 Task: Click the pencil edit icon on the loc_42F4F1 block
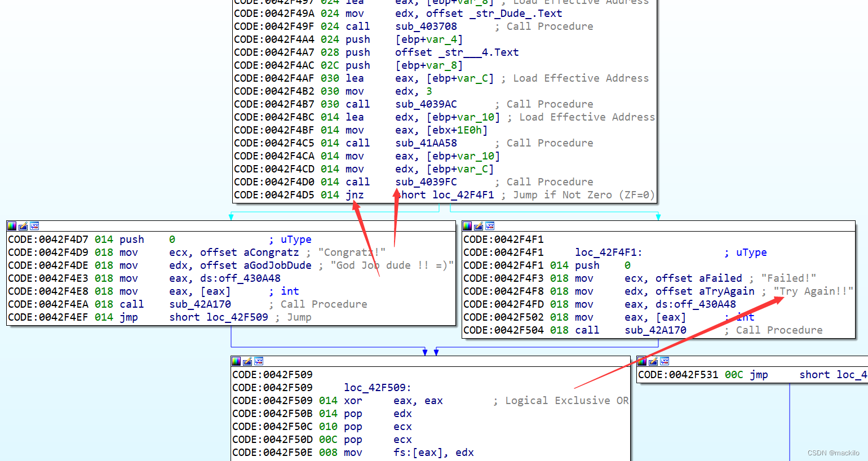479,226
